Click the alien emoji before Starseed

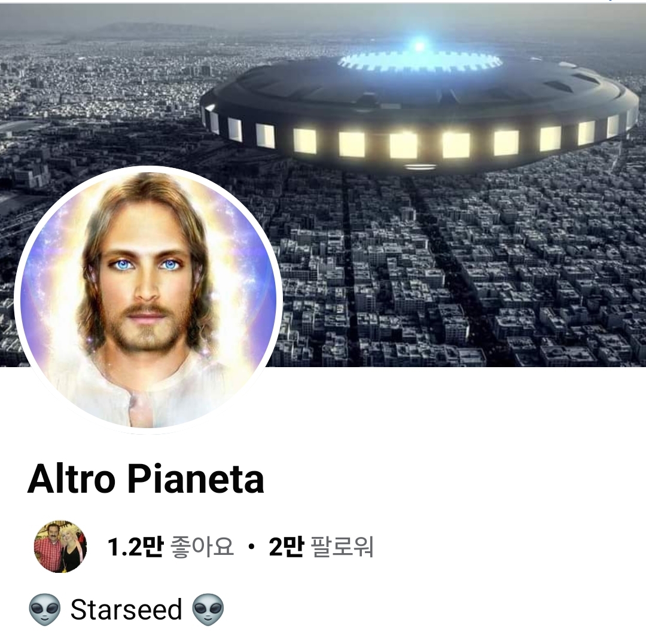[x=44, y=610]
